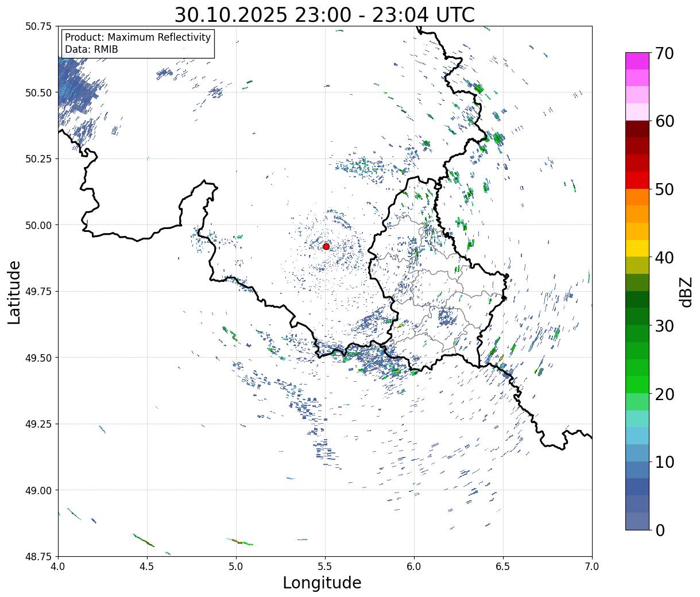Image resolution: width=700 pixels, height=597 pixels.
Task: Pick the dark green swatch near 35 dBZ
Action: [637, 299]
